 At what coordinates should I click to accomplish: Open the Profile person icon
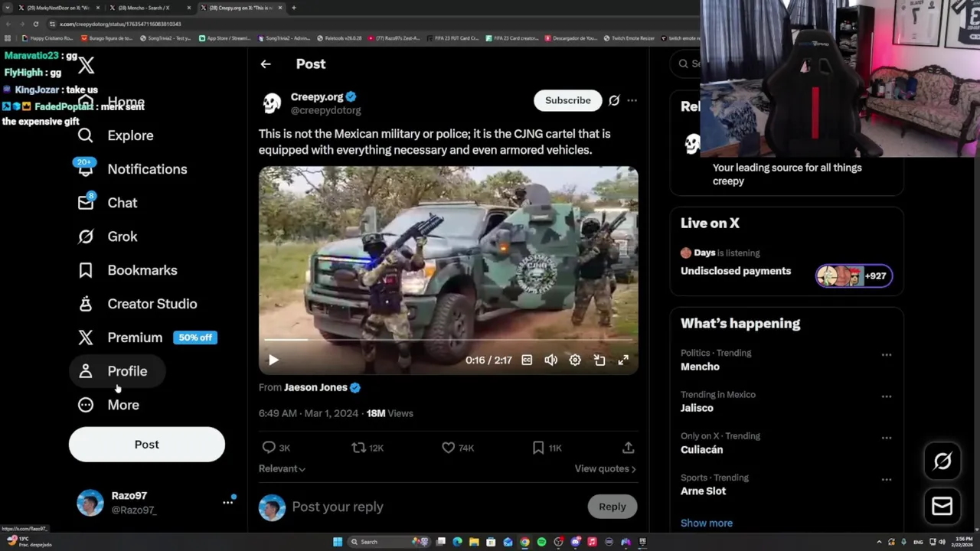[86, 371]
